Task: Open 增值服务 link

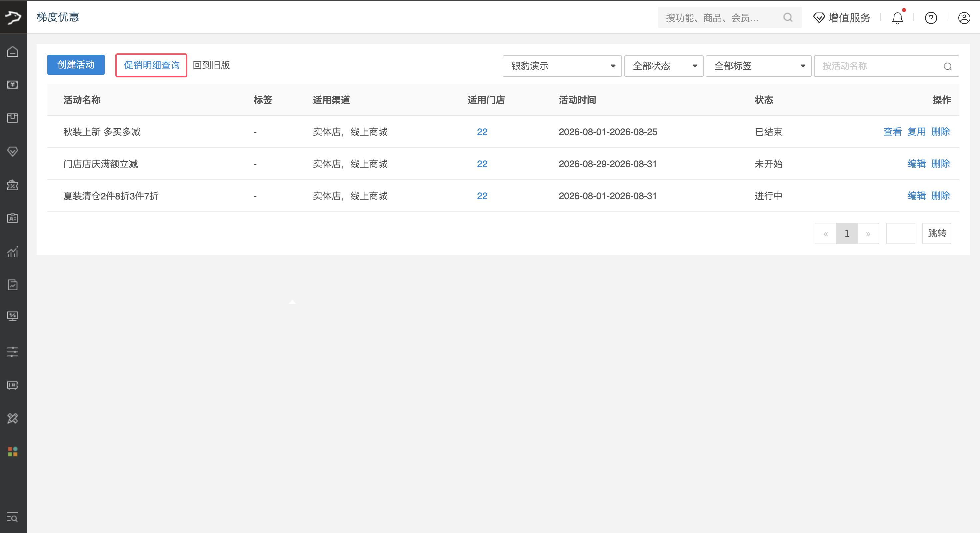Action: [849, 18]
